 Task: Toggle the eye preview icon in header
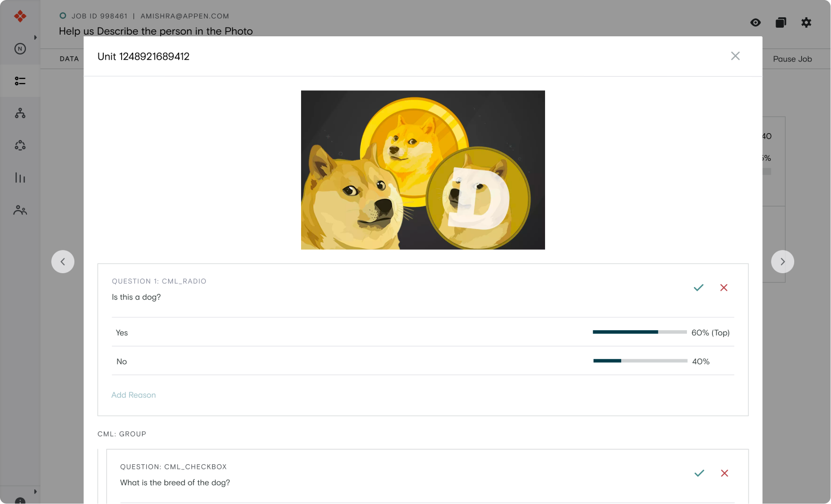(x=755, y=22)
